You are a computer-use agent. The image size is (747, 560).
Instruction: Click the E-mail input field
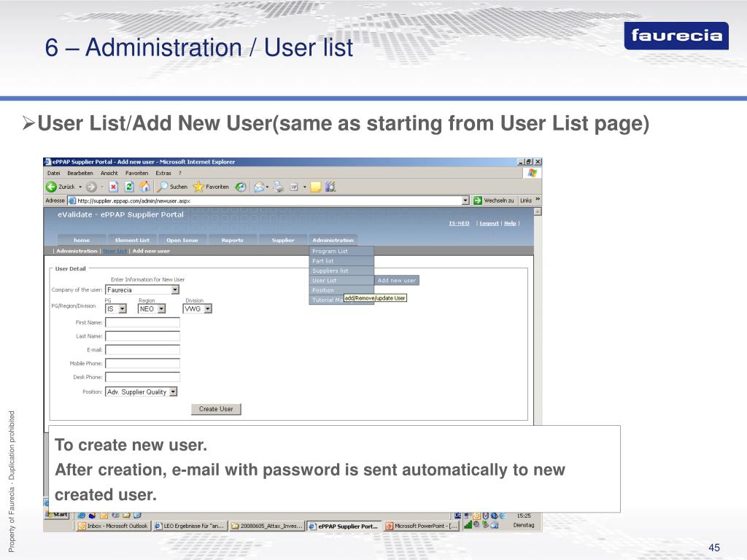142,350
